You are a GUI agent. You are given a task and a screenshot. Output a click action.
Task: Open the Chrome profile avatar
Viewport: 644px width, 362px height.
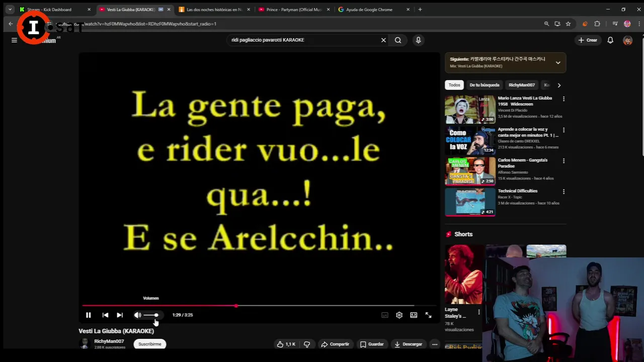tap(627, 24)
